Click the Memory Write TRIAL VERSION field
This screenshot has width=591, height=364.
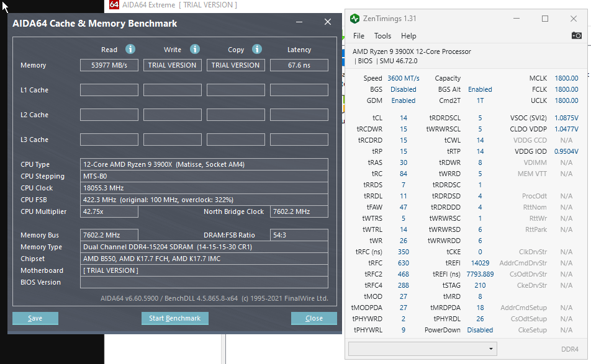pos(172,65)
